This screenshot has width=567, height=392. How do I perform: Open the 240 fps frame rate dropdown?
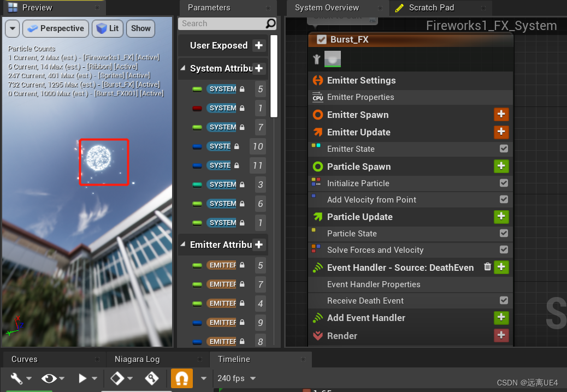237,378
